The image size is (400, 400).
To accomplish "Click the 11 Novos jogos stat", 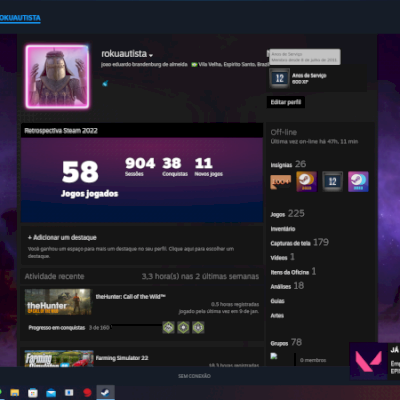I will [208, 167].
